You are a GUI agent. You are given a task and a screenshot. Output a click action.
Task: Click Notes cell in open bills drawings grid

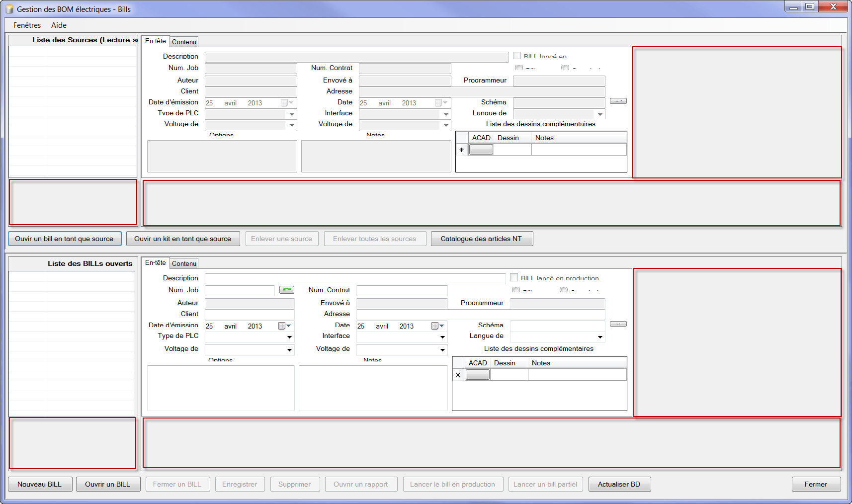(577, 375)
